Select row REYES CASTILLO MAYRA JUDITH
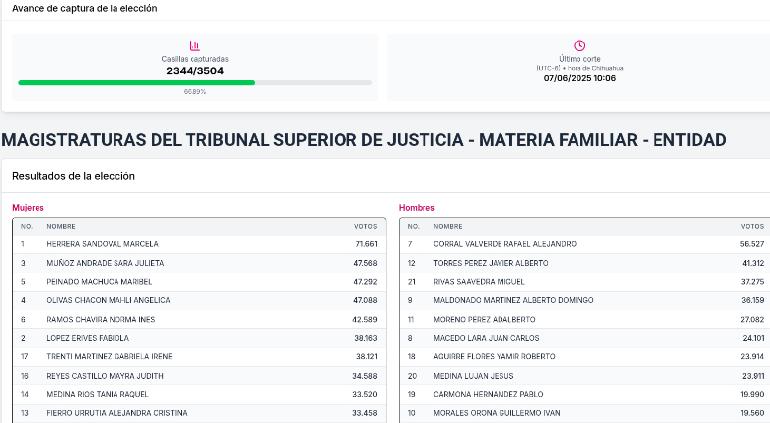770x423 pixels. (x=199, y=376)
